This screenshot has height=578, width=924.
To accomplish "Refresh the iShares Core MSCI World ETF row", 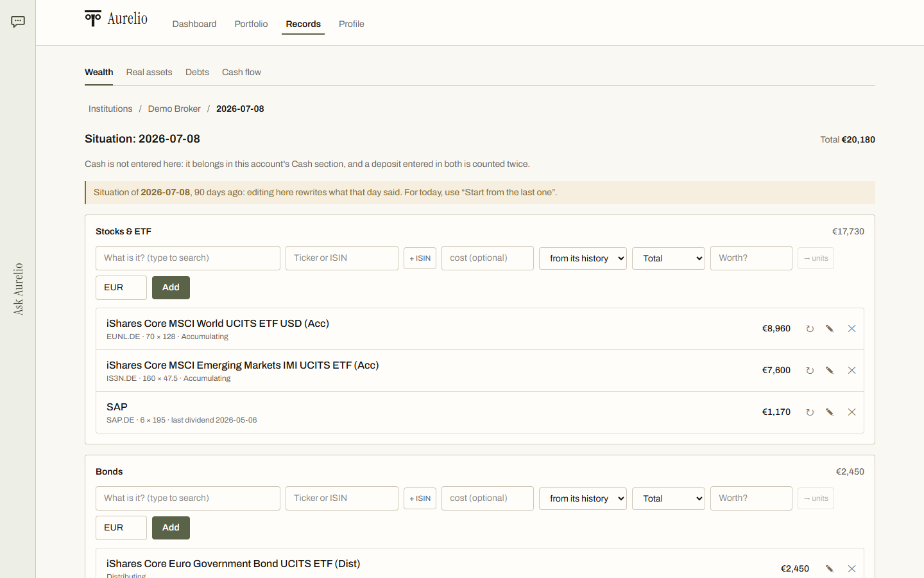I will 810,329.
